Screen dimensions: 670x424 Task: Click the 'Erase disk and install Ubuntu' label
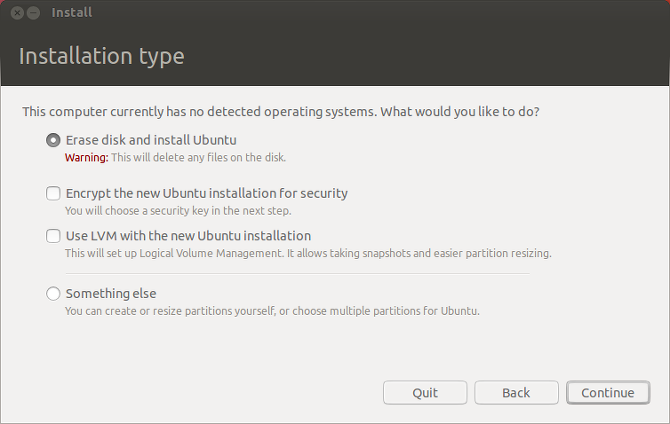151,140
